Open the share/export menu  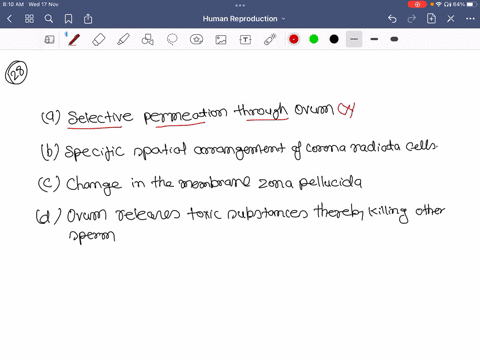point(88,19)
